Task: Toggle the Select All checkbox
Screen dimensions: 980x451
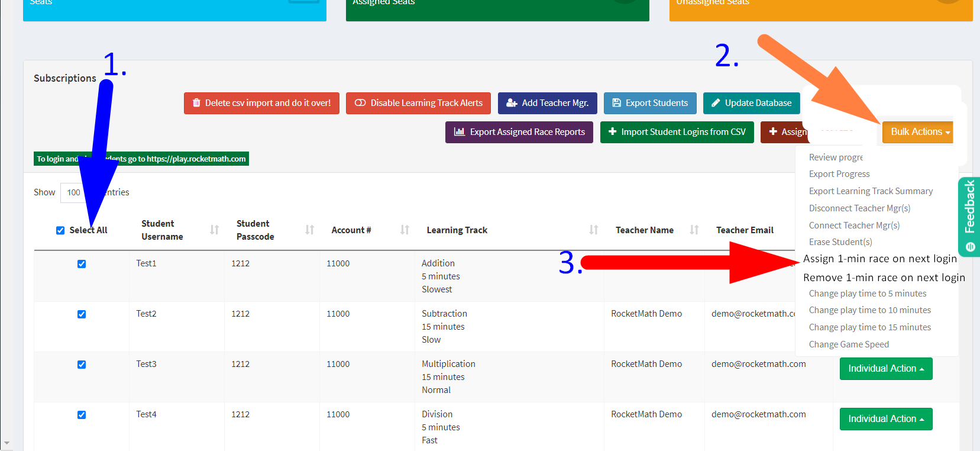Action: [x=60, y=230]
